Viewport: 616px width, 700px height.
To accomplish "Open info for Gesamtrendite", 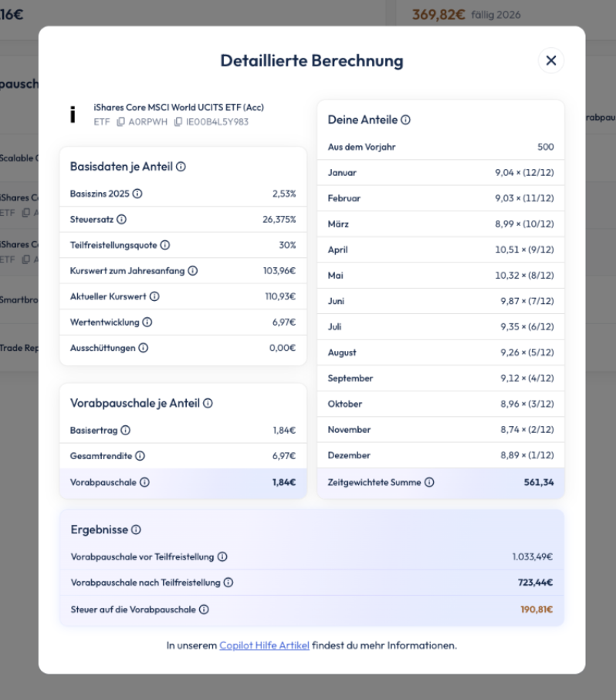I will 140,456.
